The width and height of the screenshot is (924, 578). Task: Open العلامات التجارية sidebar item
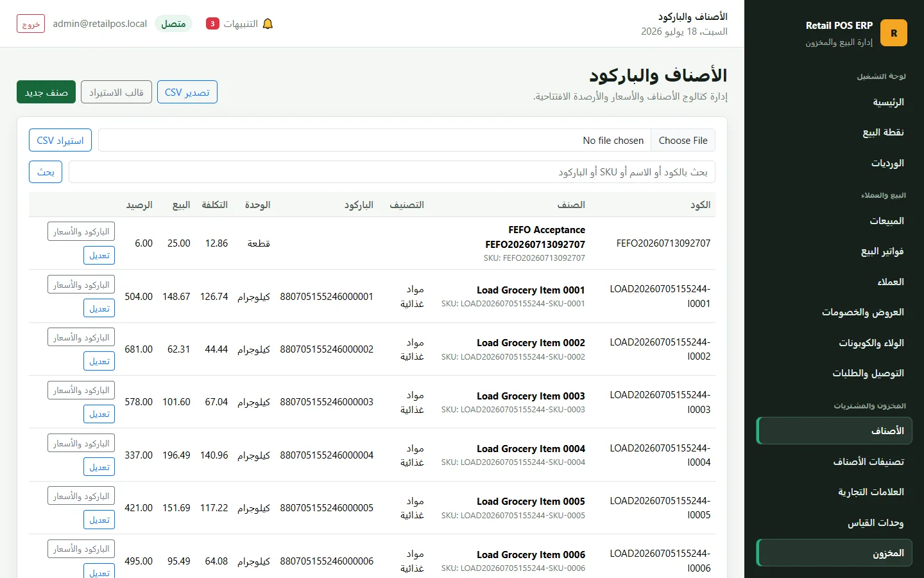pos(834,492)
